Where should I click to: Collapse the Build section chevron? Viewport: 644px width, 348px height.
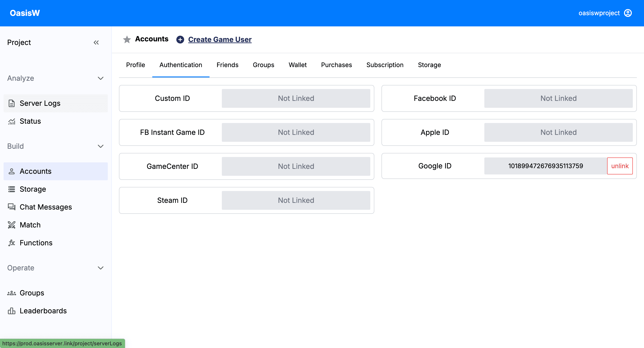[x=100, y=146]
